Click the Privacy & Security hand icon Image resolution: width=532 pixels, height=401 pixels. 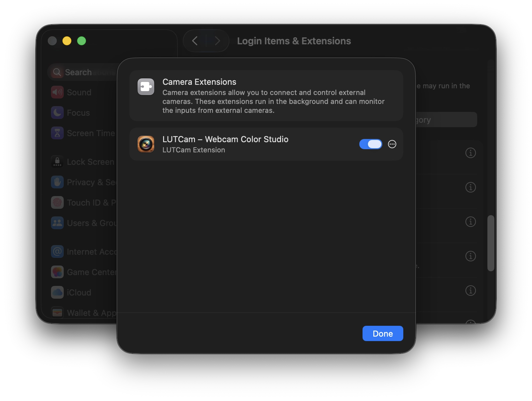(57, 182)
